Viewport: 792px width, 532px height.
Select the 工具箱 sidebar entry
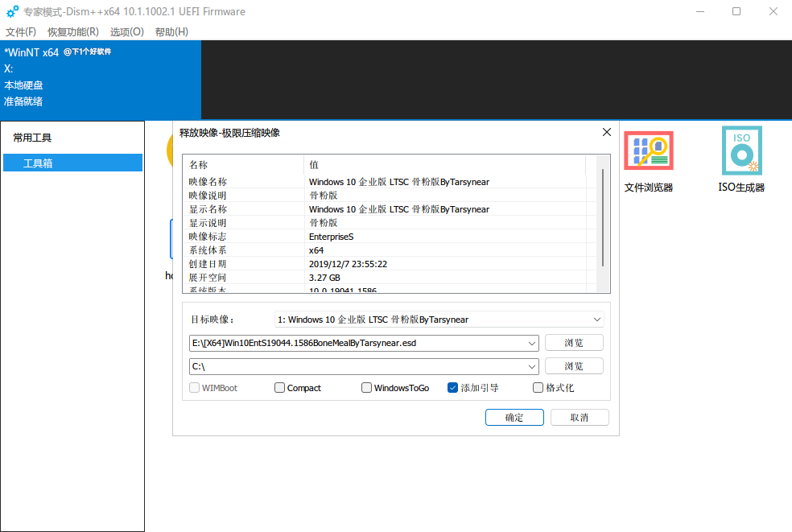[x=72, y=163]
